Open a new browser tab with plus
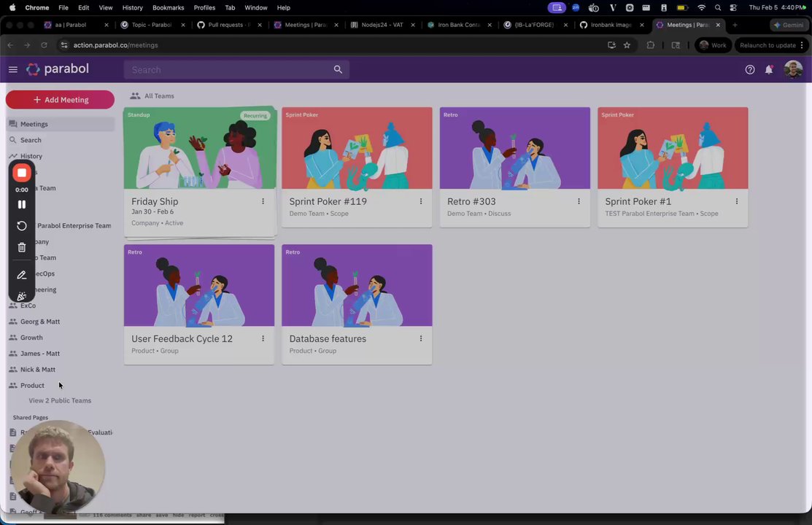Viewport: 812px width, 525px height. 735,25
